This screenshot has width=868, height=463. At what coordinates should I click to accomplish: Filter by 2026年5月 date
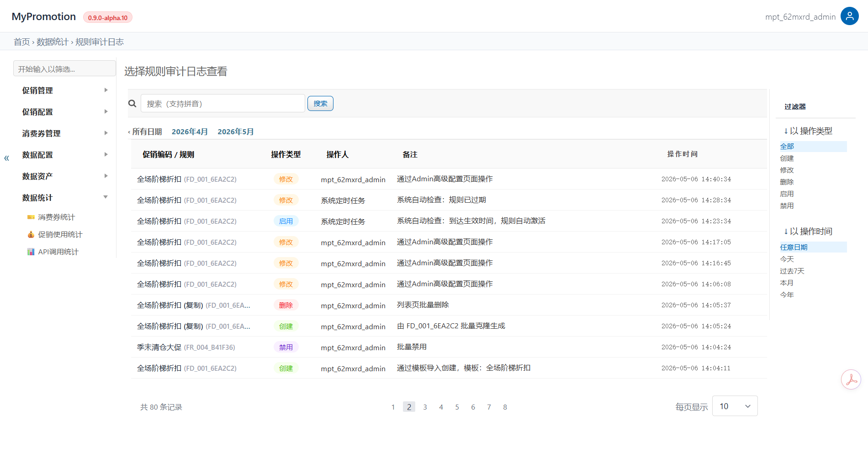tap(236, 132)
